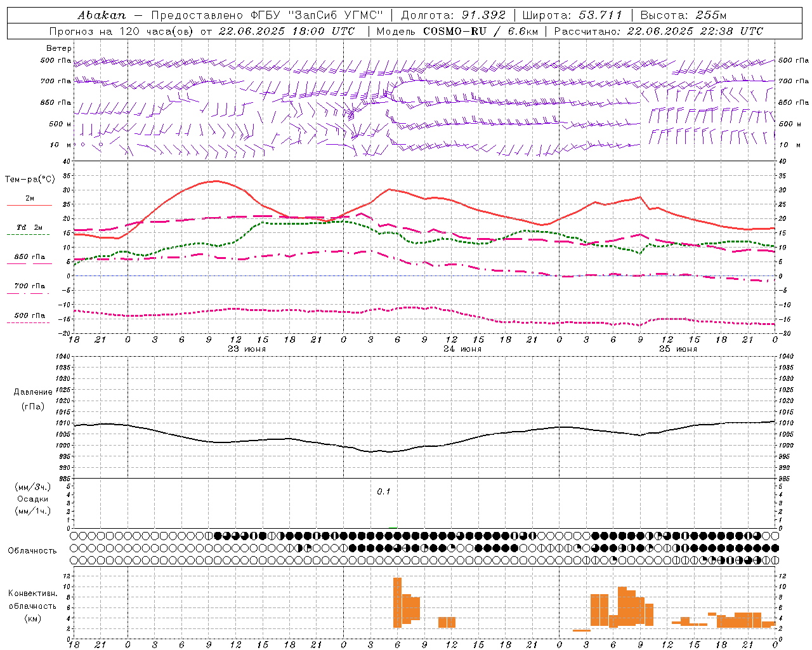This screenshot has height=650, width=812.
Task: Click the "(км)" convective height unit label
Action: pyautogui.click(x=33, y=618)
